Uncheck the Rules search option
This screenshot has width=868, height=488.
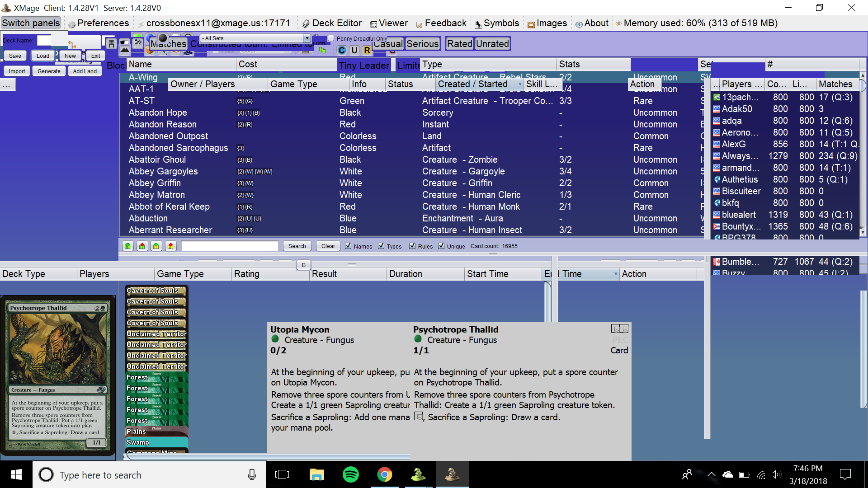click(x=412, y=246)
